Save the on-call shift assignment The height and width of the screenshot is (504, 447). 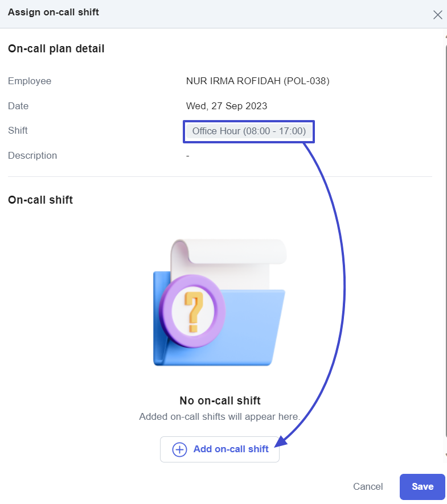click(422, 486)
